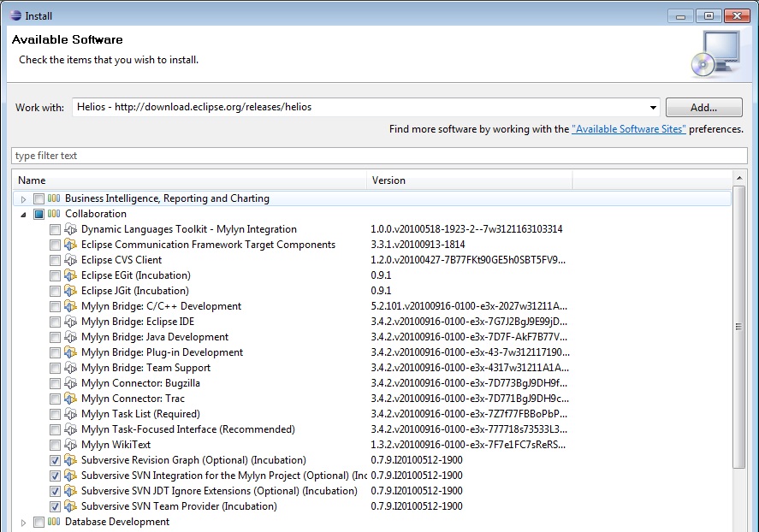759x532 pixels.
Task: Expand the Business Intelligence category
Action: pos(23,199)
